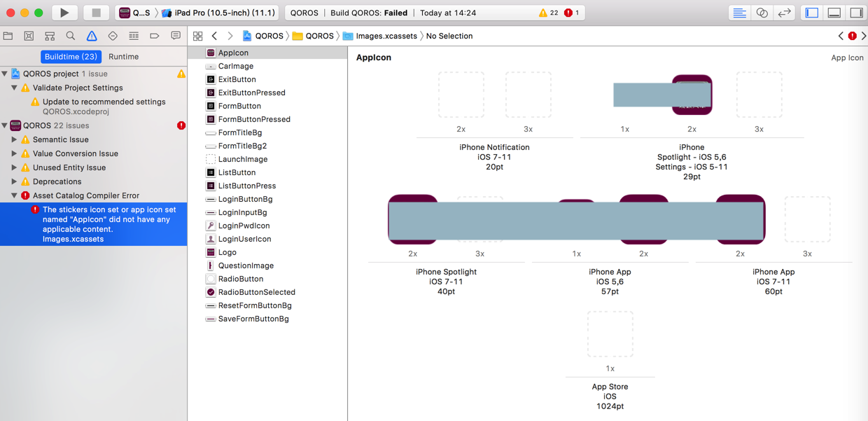Image resolution: width=868 pixels, height=421 pixels.
Task: Select the RadioButtonSelected asset
Action: tap(268, 292)
